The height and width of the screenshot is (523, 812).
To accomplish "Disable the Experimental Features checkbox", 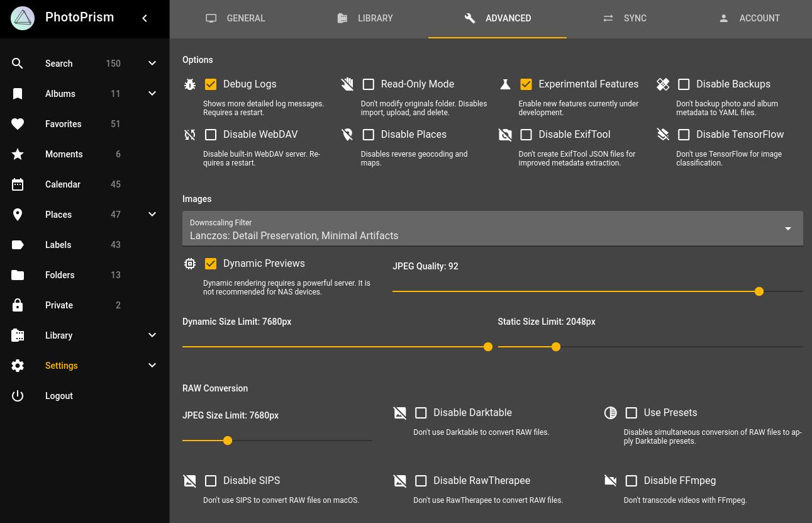I will point(526,84).
